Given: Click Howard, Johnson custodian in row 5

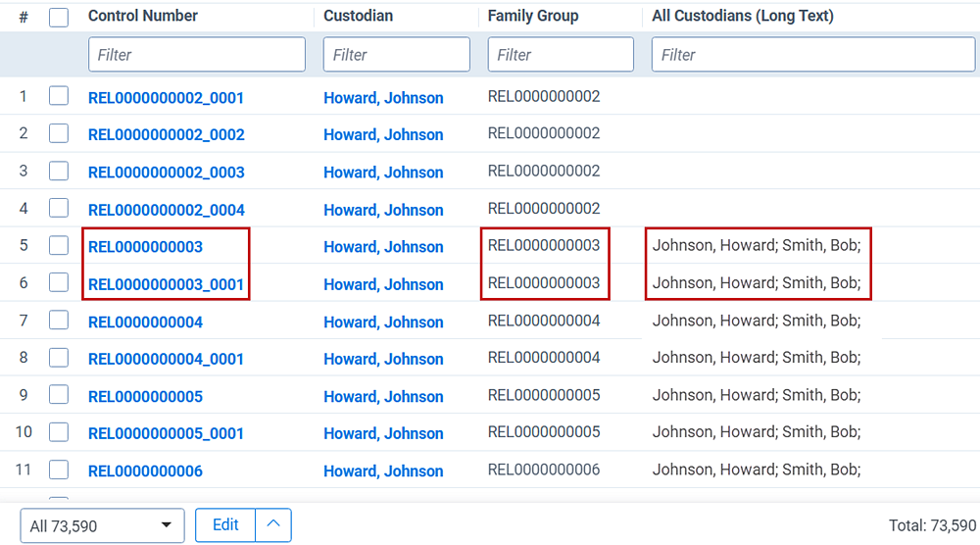Looking at the screenshot, I should (383, 246).
